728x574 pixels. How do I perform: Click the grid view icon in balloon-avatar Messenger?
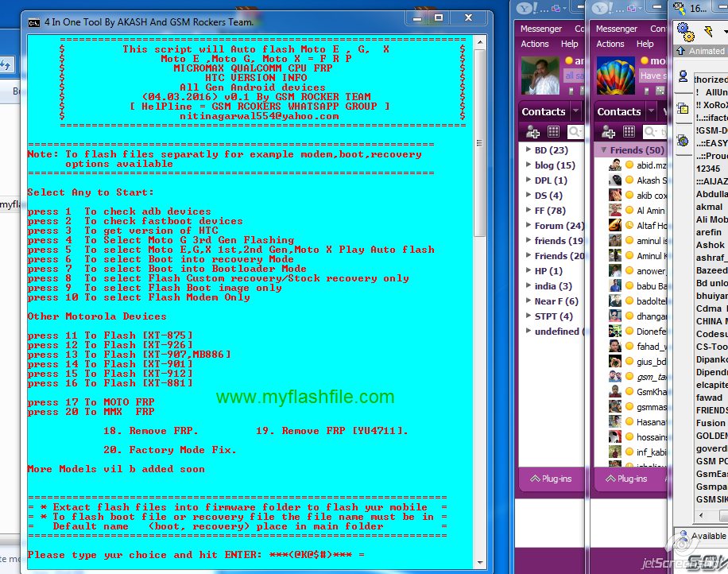(629, 132)
